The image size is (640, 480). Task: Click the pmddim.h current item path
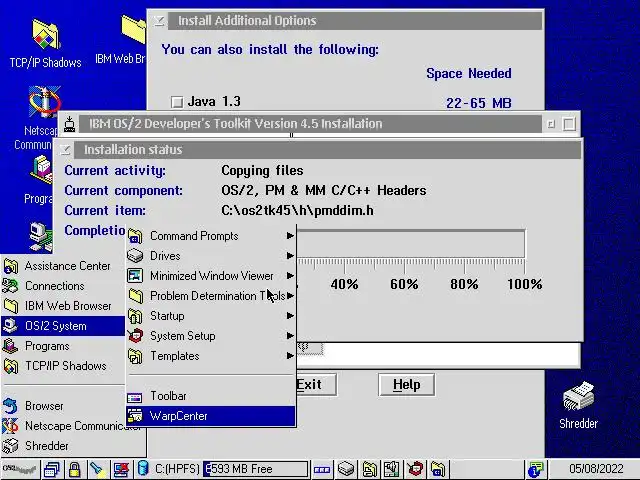coord(297,211)
